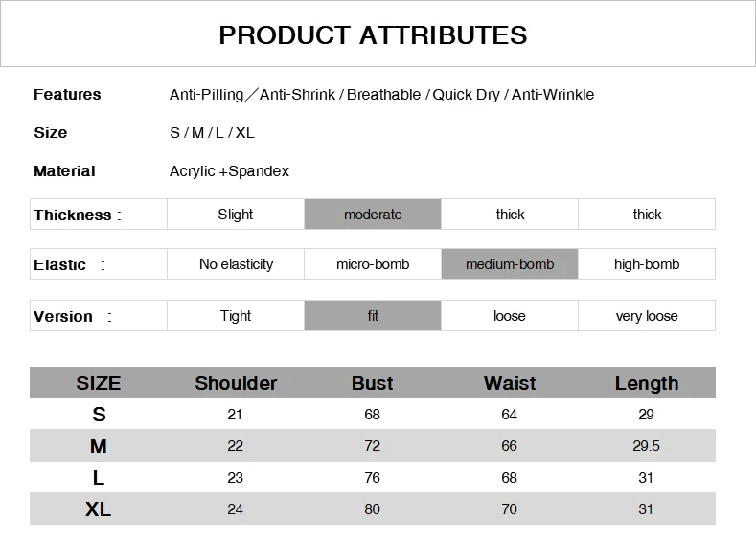Viewport: 756px width, 542px height.
Task: Select the micro-bomb elasticity option
Action: coord(373,264)
